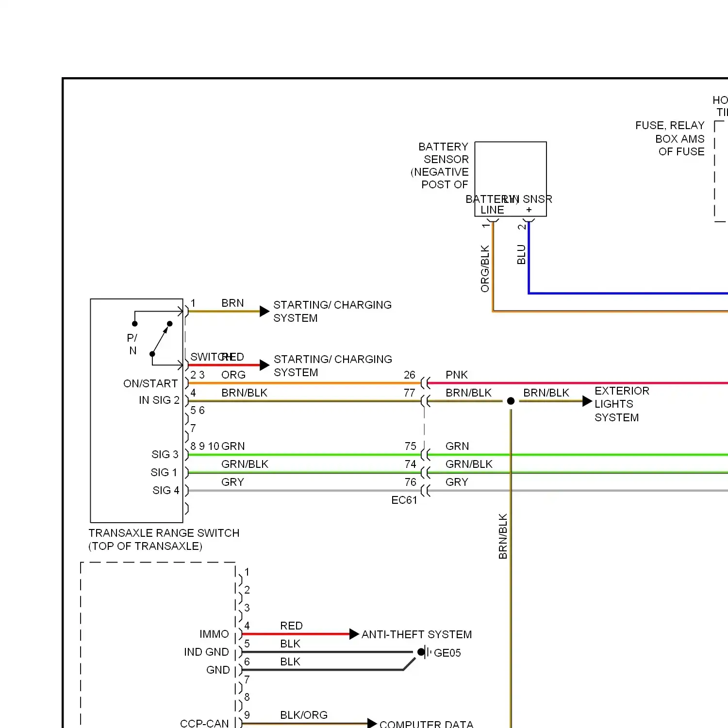Click the "ON/START" terminal label
Image resolution: width=728 pixels, height=728 pixels.
150,383
